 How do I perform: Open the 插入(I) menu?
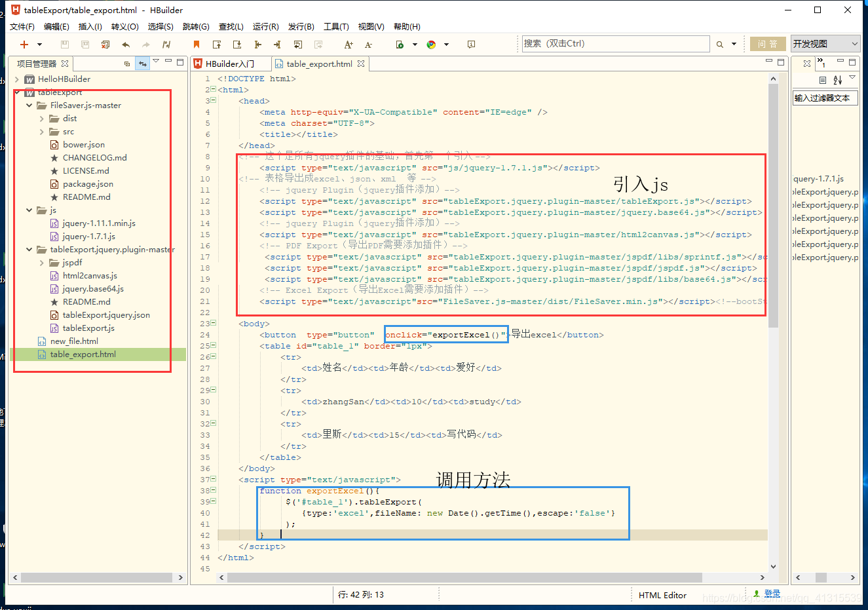click(x=90, y=27)
